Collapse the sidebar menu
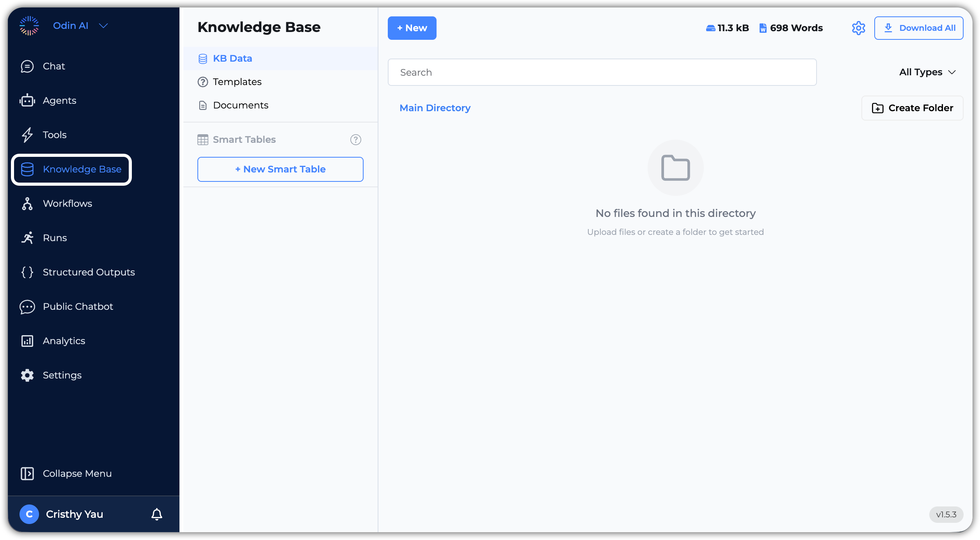 click(x=77, y=473)
